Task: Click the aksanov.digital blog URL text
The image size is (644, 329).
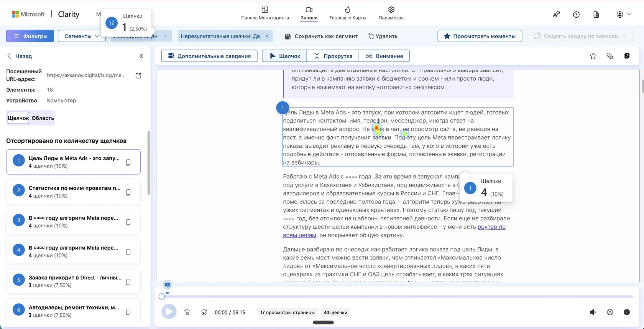Action: [86, 75]
